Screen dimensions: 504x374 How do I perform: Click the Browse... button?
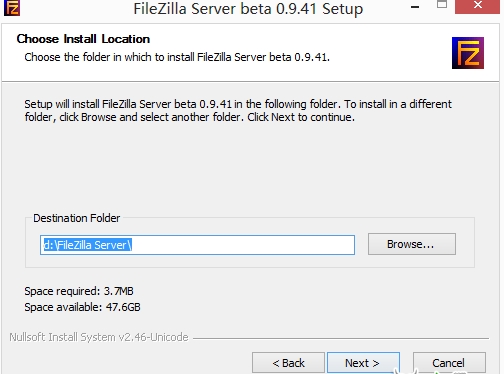coord(412,244)
